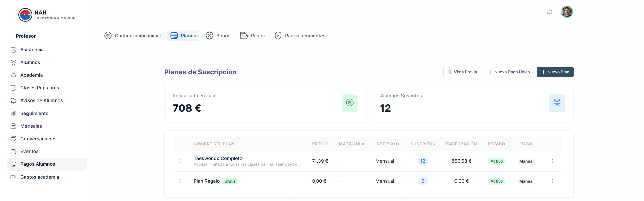Image resolution: width=644 pixels, height=201 pixels.
Task: Click the euro icon of Configuración inicial
Action: (108, 36)
